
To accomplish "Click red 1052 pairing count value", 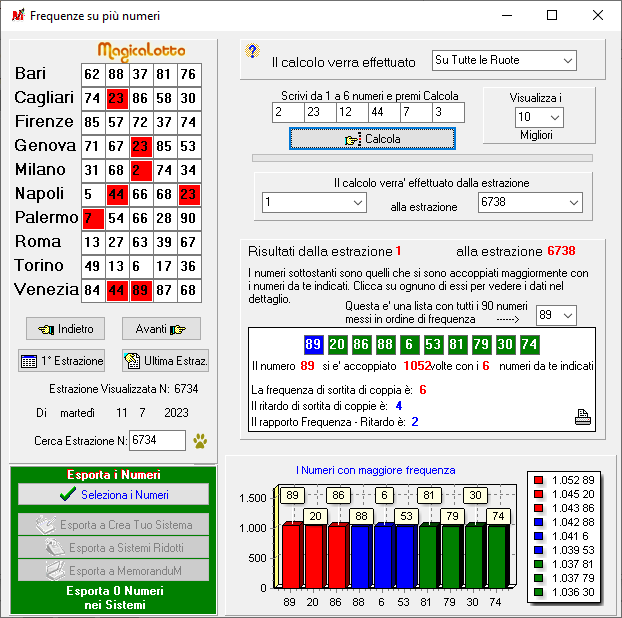I will coord(417,366).
